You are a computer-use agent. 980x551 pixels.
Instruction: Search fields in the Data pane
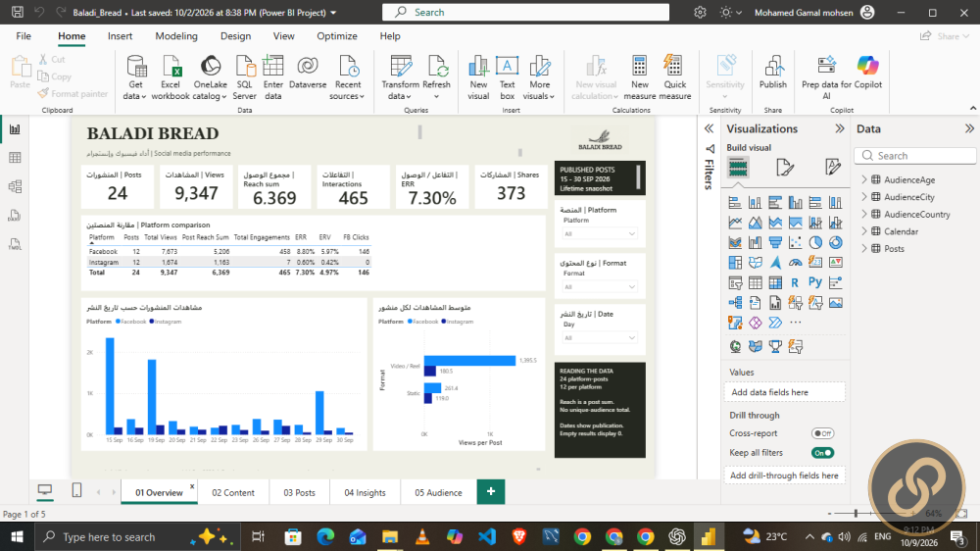[915, 156]
